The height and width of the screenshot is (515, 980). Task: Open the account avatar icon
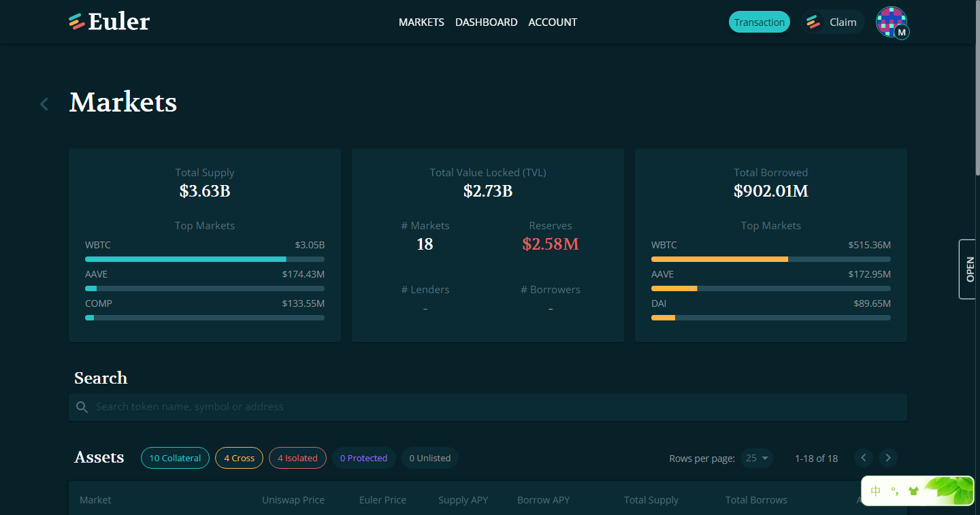click(891, 22)
